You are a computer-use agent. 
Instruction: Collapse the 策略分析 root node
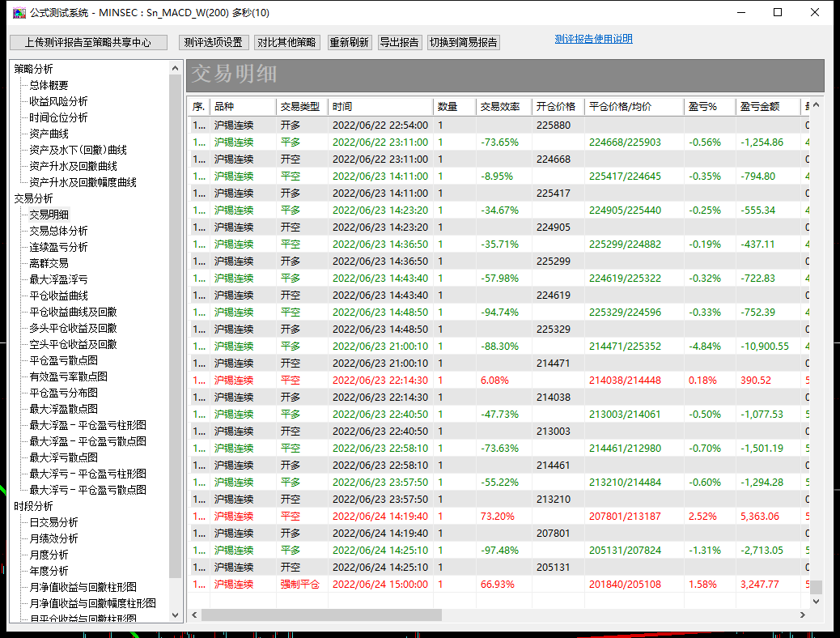point(33,69)
